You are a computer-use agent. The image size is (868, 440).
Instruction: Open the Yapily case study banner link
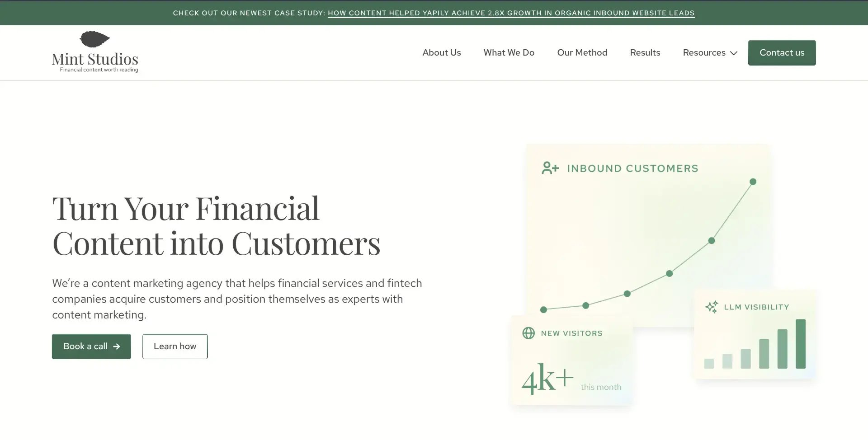(x=511, y=13)
